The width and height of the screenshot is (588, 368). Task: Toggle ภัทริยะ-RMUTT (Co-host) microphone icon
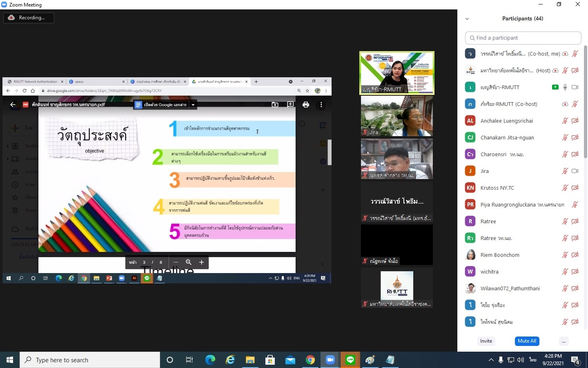pyautogui.click(x=575, y=104)
